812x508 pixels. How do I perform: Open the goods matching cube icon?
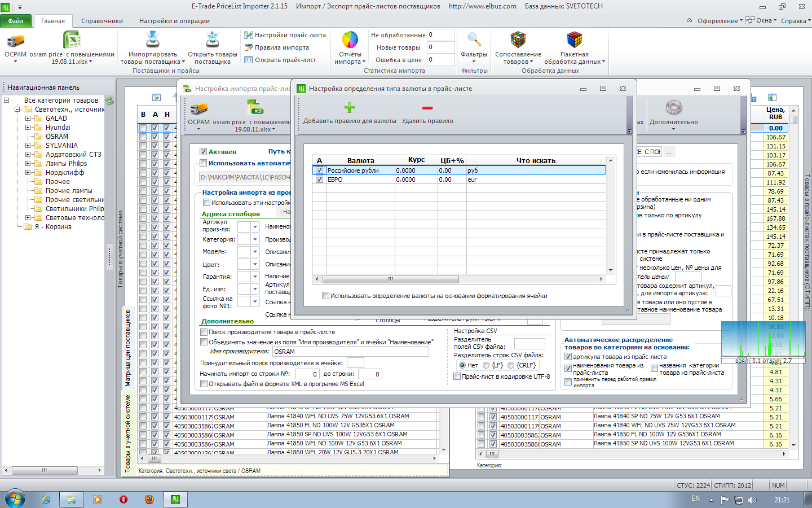click(518, 40)
